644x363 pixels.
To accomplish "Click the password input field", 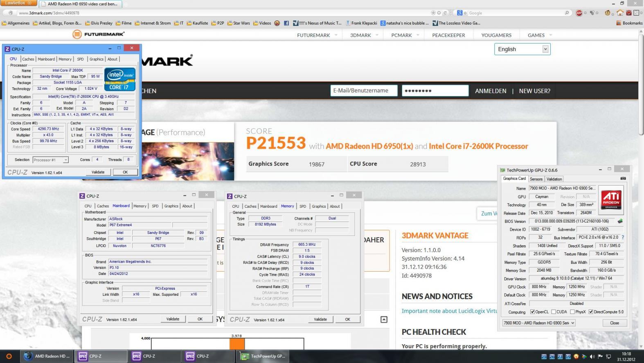I will (435, 91).
